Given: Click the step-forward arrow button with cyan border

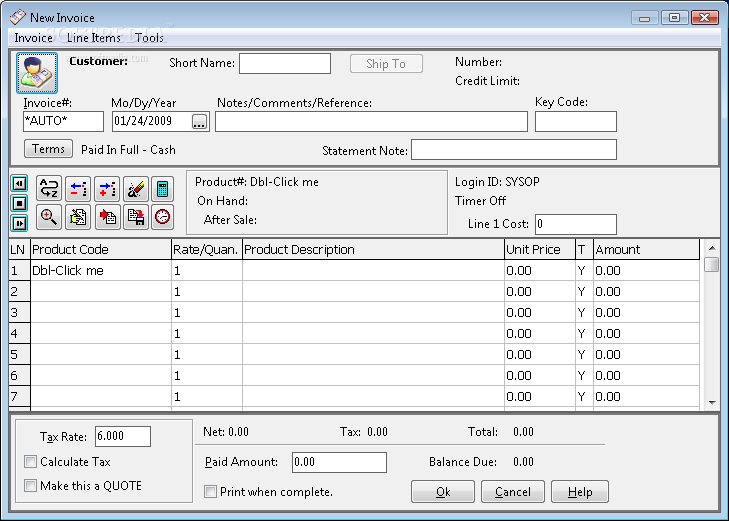Looking at the screenshot, I should click(19, 224).
